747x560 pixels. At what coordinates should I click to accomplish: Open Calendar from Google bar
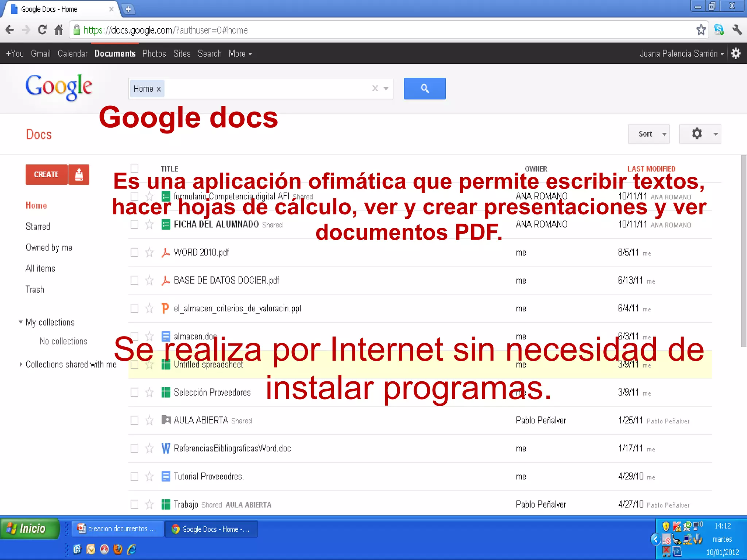click(x=73, y=54)
